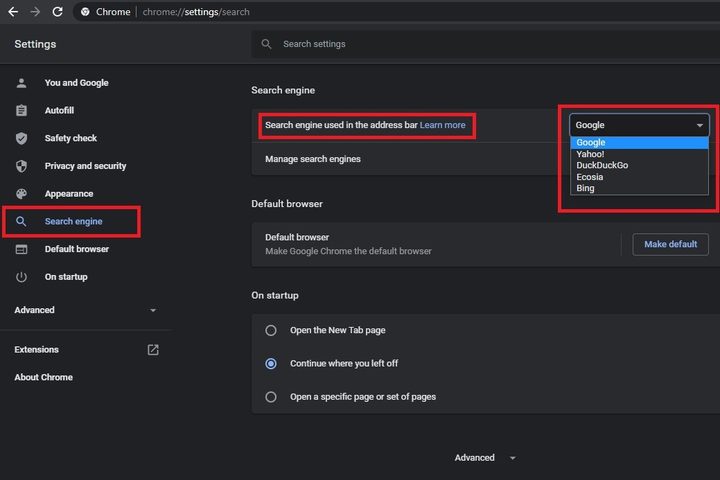Select Open a specific page radio option
Screen dimensions: 720x480
(x=271, y=397)
